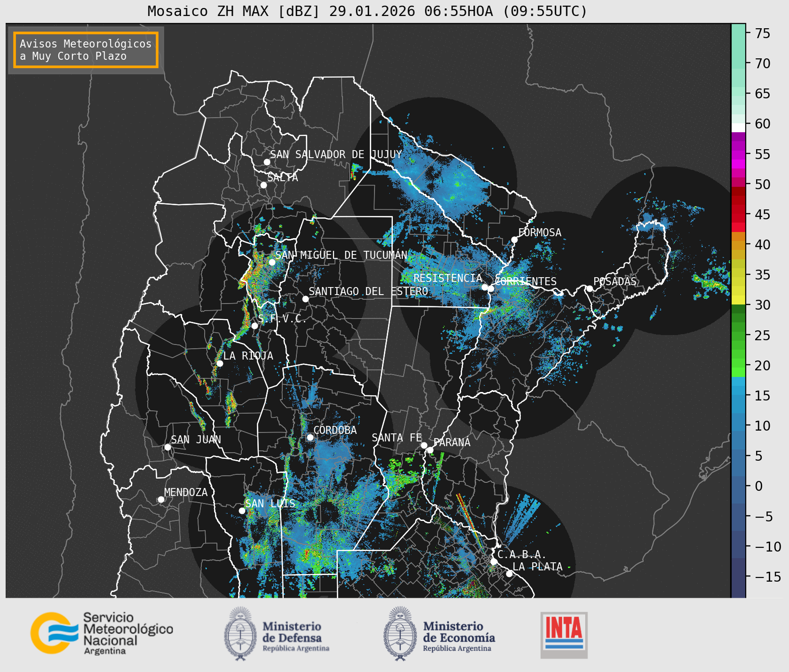Click the "LA RIOJA" city label
The width and height of the screenshot is (789, 672).
(x=248, y=356)
